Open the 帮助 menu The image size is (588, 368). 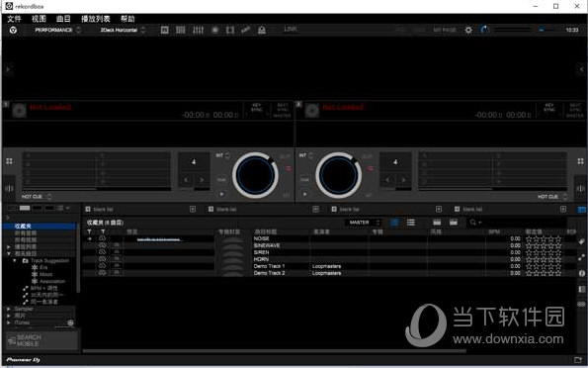[x=127, y=19]
